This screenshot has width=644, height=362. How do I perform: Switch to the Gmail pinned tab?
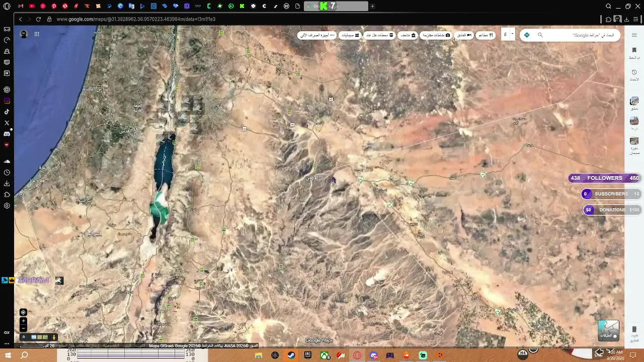click(x=21, y=6)
